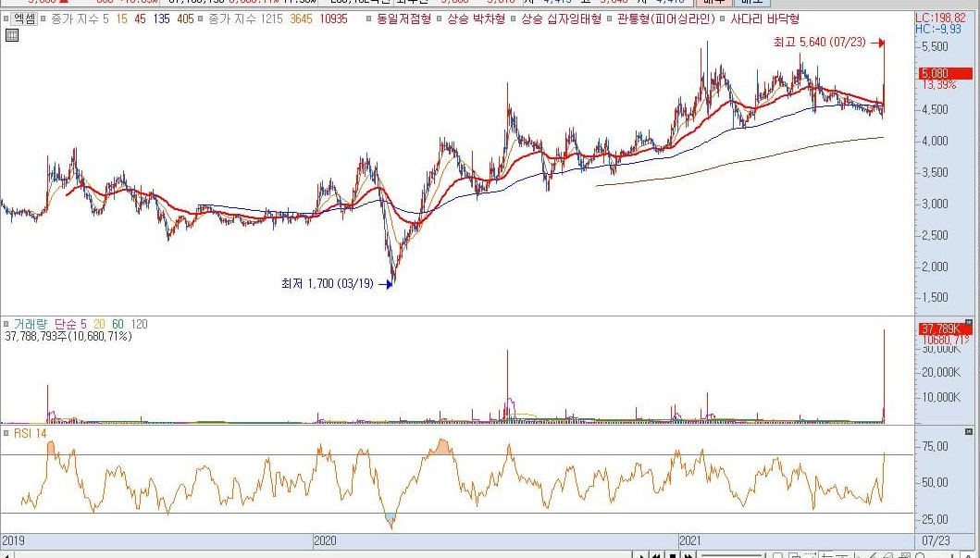This screenshot has height=558, width=980.
Task: Click the HC:-9,93 value
Action: pyautogui.click(x=938, y=29)
